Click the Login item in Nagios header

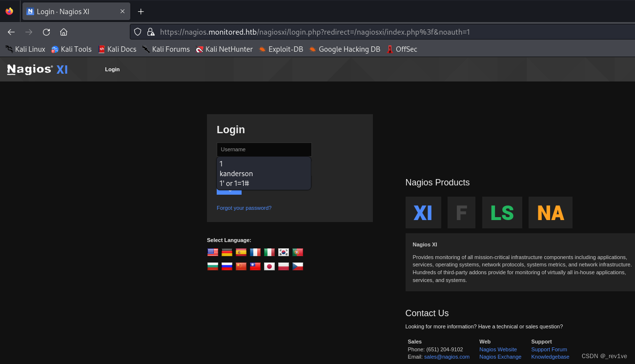tap(112, 69)
